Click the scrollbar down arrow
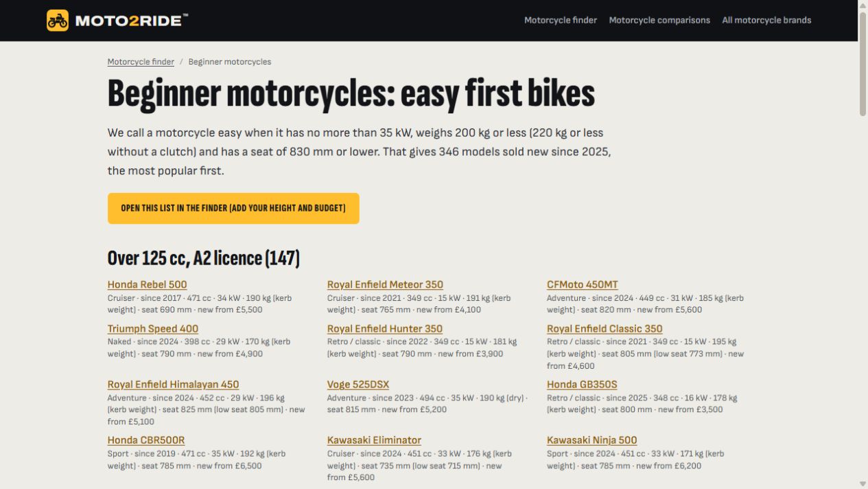 tap(863, 484)
